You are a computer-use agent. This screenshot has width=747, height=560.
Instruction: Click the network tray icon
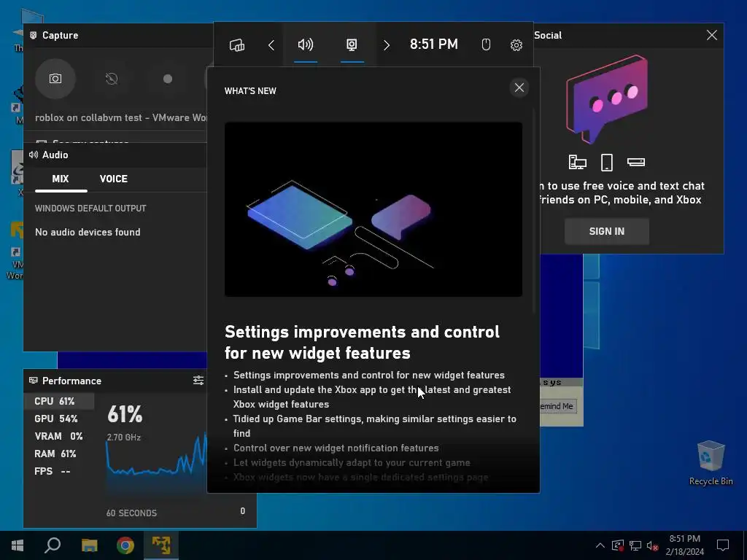(635, 545)
